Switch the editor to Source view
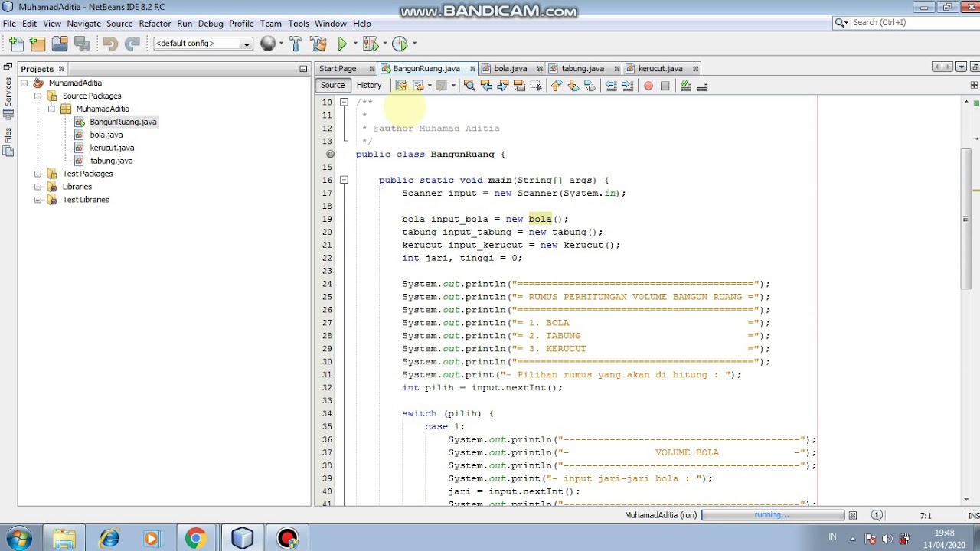 click(x=332, y=85)
